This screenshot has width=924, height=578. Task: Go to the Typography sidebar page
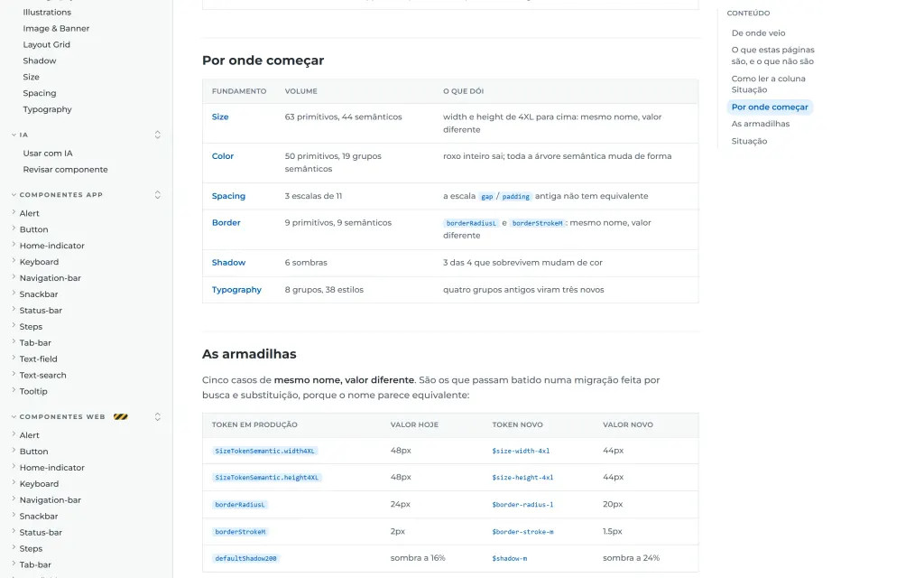[47, 109]
